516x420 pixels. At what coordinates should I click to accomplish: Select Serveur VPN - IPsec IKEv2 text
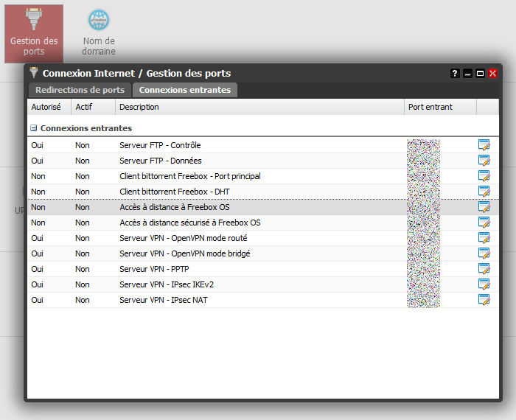click(x=167, y=284)
